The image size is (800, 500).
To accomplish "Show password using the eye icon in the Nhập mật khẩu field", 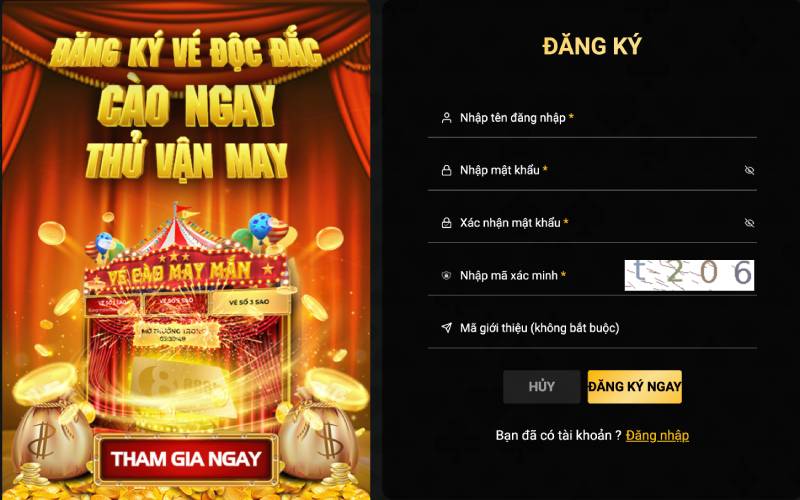I will tap(749, 170).
